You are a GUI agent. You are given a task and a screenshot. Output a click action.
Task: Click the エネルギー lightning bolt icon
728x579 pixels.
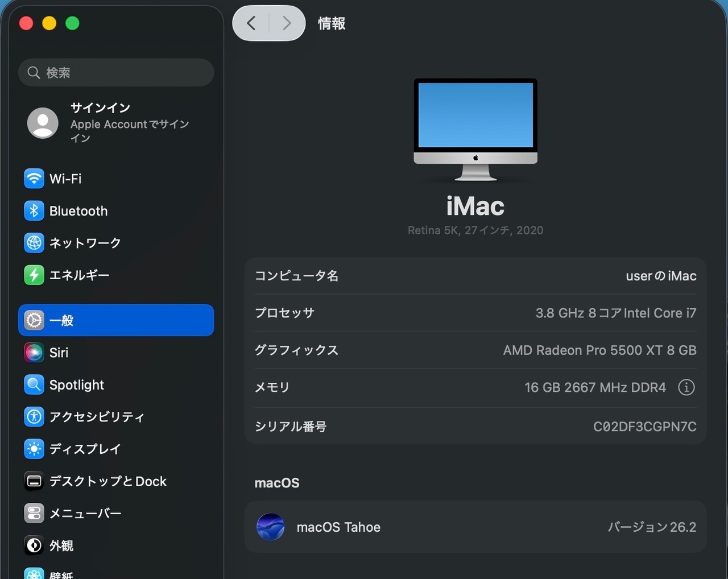34,275
